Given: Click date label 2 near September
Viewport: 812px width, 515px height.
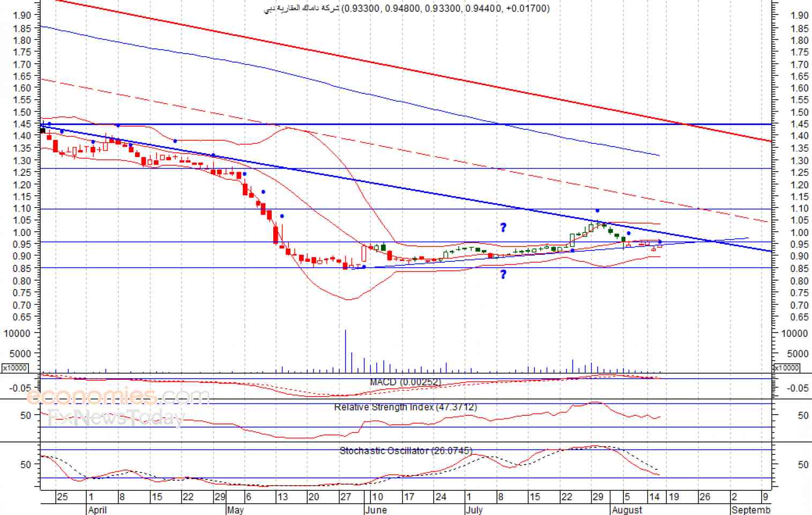Looking at the screenshot, I should [x=734, y=497].
